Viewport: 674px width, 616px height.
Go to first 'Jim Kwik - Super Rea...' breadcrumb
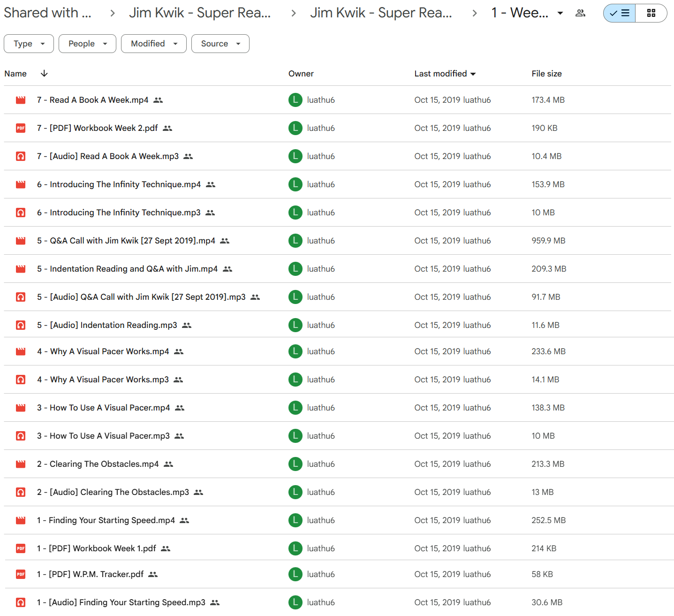point(200,13)
